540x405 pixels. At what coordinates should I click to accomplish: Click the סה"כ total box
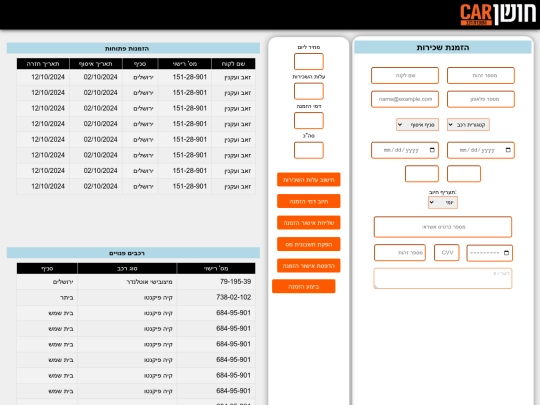tap(309, 150)
